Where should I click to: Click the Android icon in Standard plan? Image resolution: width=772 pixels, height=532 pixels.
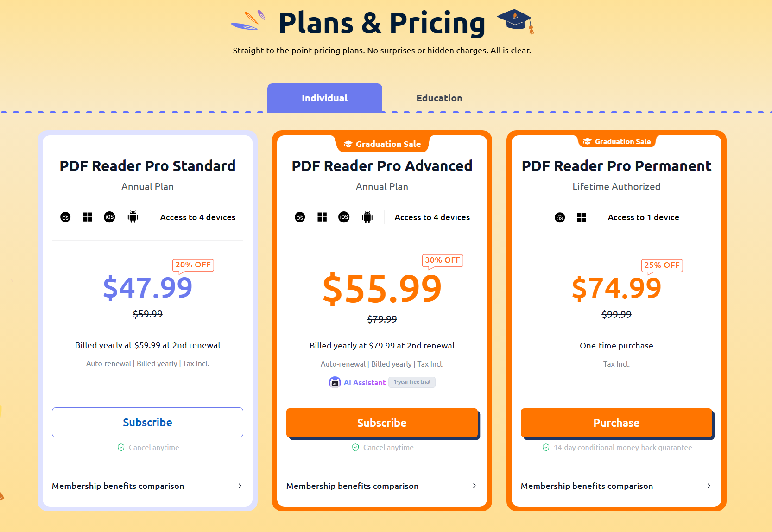click(133, 217)
